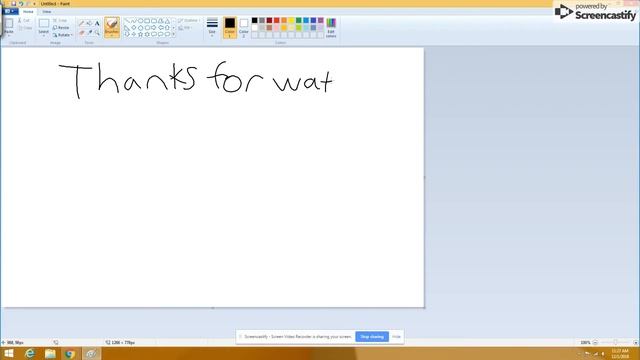Click the zoom in plus button
Image resolution: width=640 pixels, height=360 pixels.
tap(636, 342)
